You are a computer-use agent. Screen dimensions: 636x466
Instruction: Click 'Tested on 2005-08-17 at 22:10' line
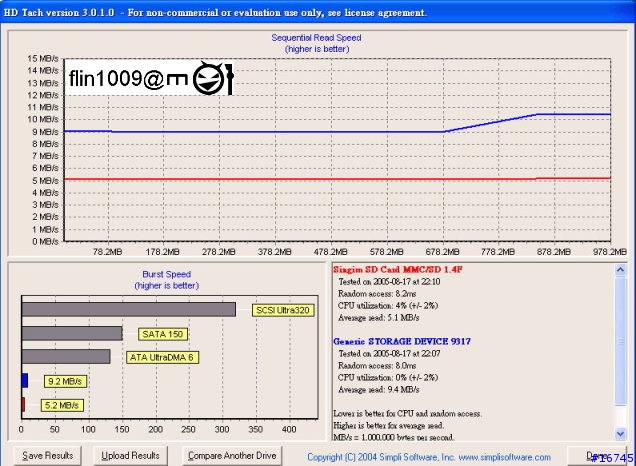(389, 281)
